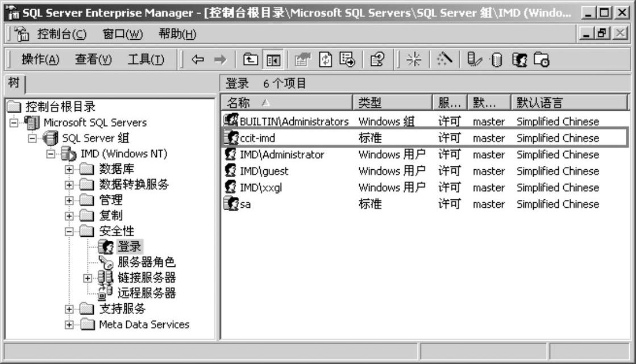636x364 pixels.
Task: Select 控制台根目录 in the tree
Action: [60, 107]
